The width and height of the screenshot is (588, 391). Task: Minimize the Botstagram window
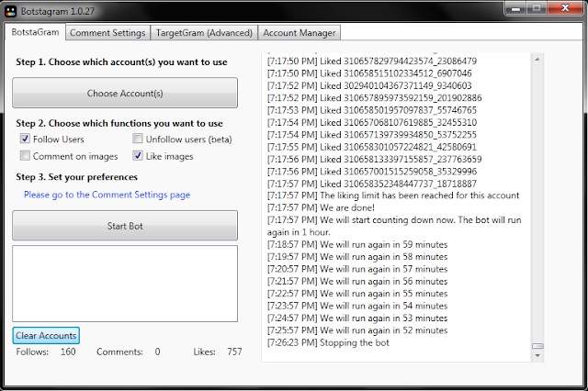click(x=516, y=8)
